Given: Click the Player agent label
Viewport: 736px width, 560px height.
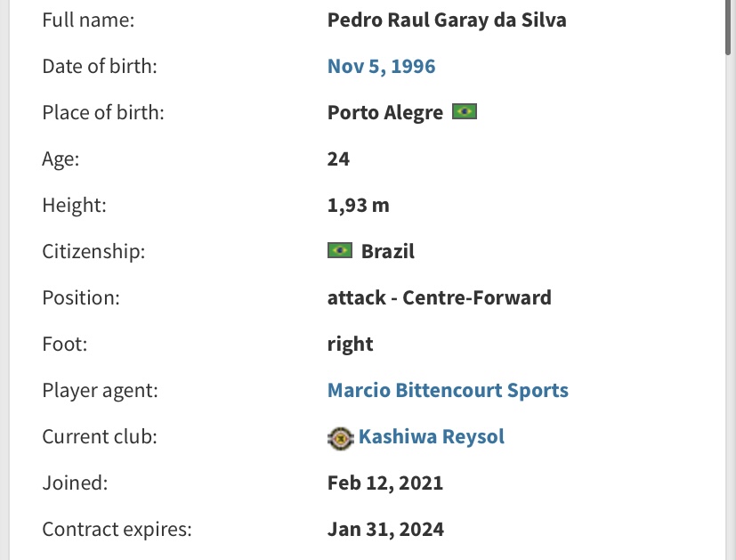Looking at the screenshot, I should point(100,391).
